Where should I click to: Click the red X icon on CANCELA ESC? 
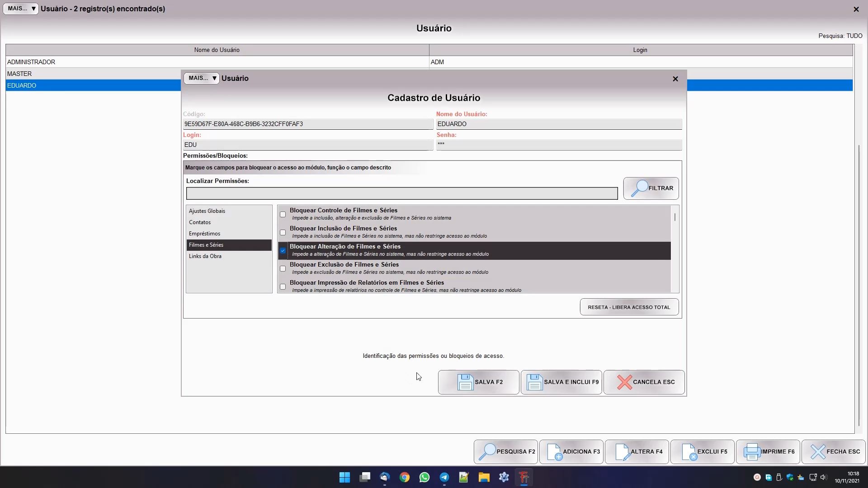coord(624,382)
